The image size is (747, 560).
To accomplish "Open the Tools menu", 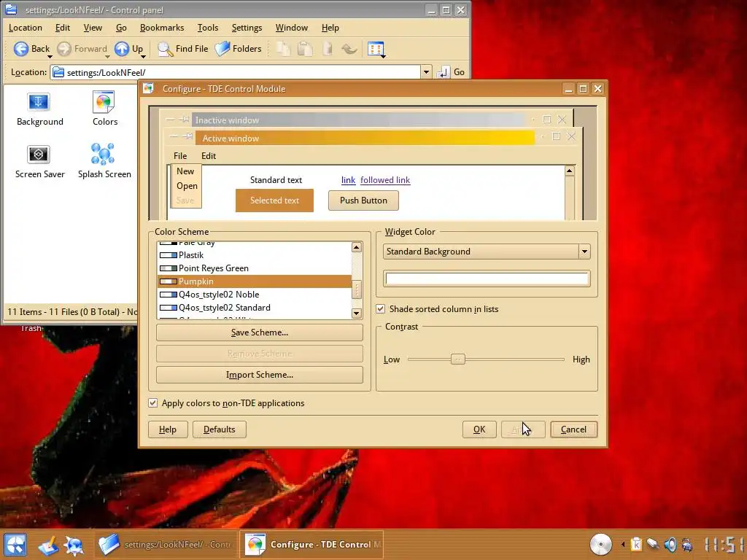I will click(208, 28).
